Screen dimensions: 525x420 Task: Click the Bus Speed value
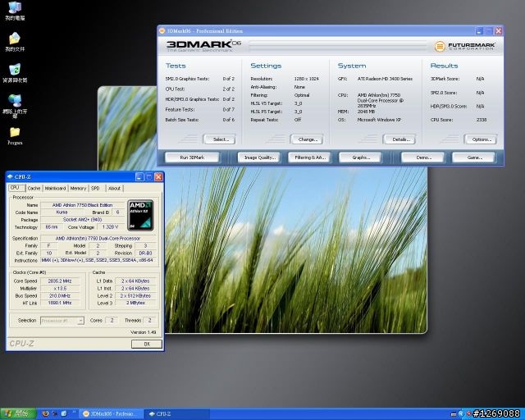(x=60, y=296)
